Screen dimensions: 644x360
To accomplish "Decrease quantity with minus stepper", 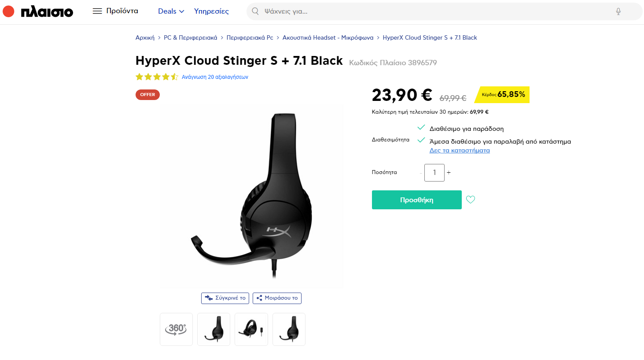I will (421, 173).
